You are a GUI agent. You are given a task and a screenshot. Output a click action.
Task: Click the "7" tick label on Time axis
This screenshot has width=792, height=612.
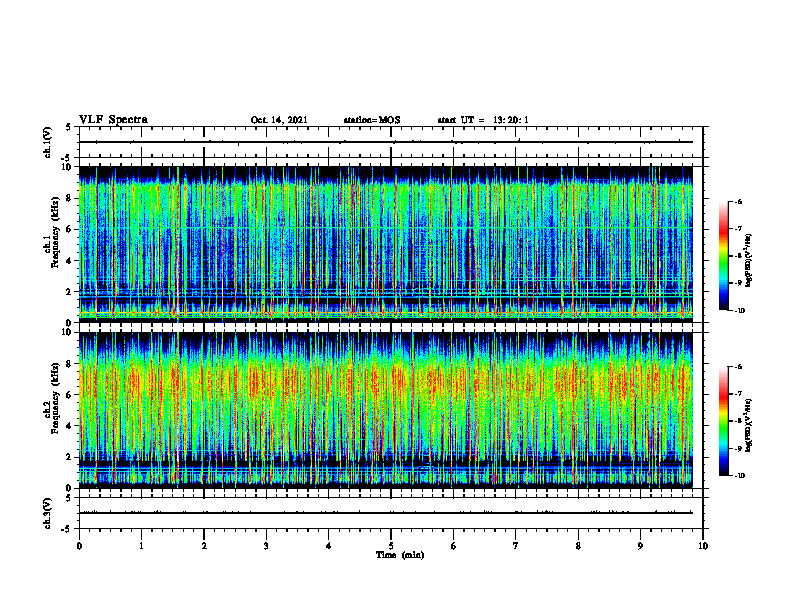(516, 546)
